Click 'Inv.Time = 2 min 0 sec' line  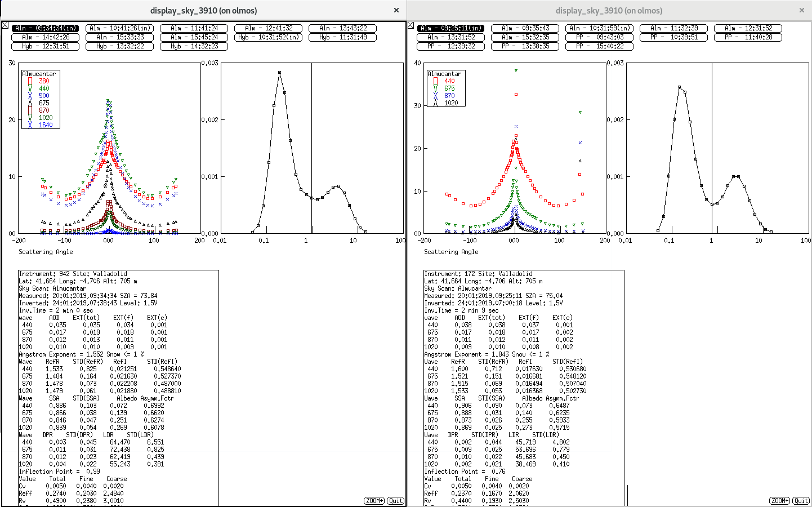point(56,310)
